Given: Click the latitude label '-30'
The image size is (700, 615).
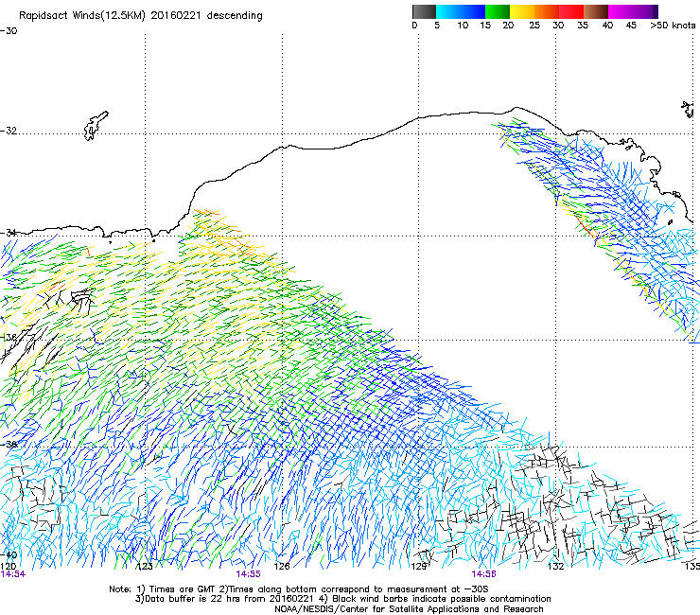Looking at the screenshot, I should [x=9, y=31].
